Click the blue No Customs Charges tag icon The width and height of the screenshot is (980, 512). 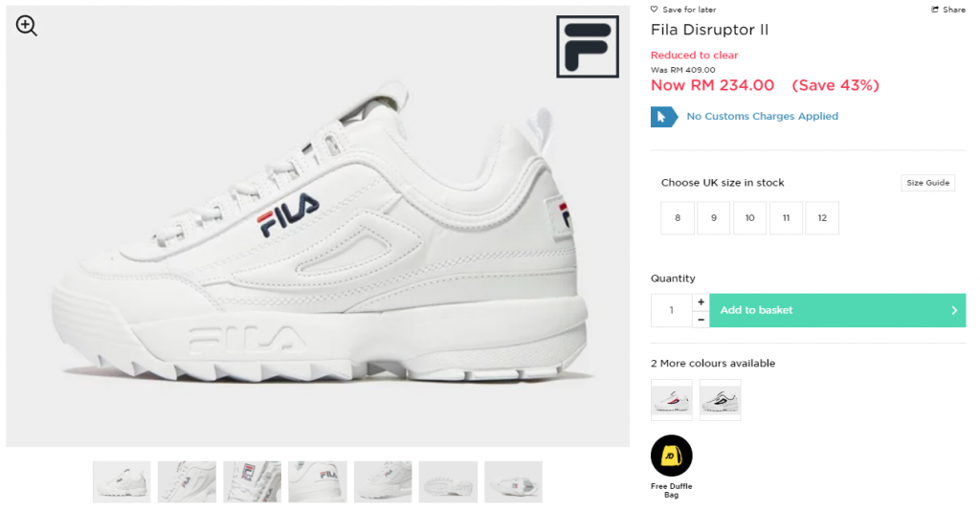pos(664,117)
